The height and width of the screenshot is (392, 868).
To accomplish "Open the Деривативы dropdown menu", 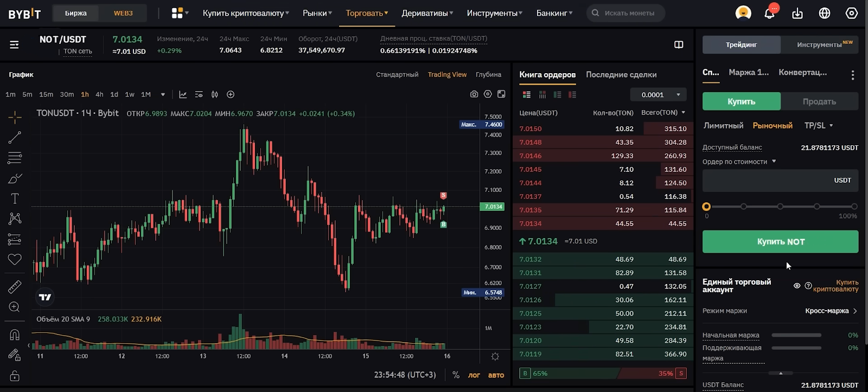I will (x=427, y=13).
